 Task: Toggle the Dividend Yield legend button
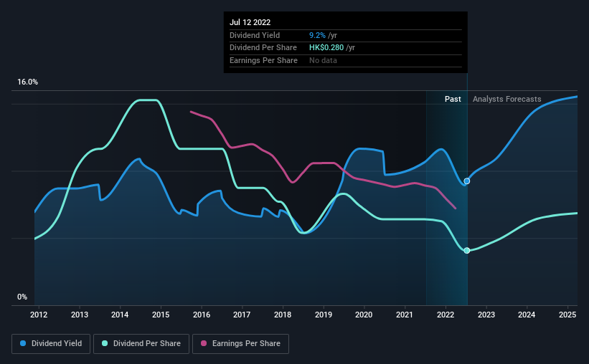coord(51,344)
